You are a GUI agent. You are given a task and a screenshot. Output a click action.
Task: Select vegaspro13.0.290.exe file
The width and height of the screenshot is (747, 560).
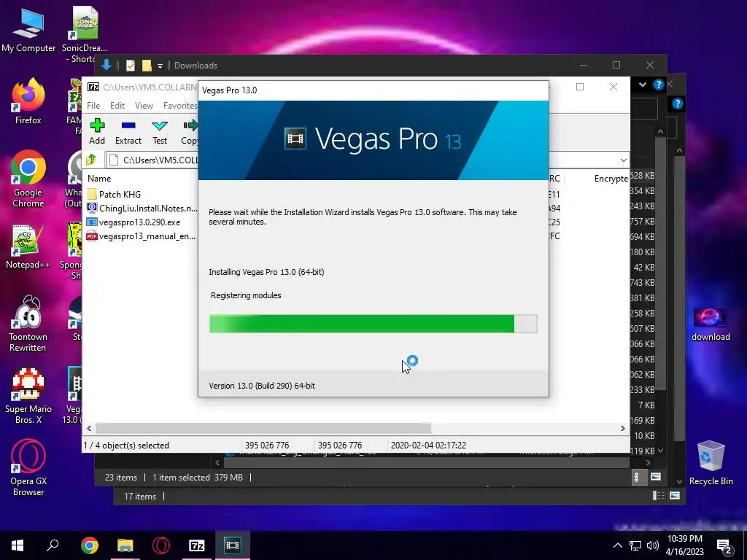pos(134,222)
